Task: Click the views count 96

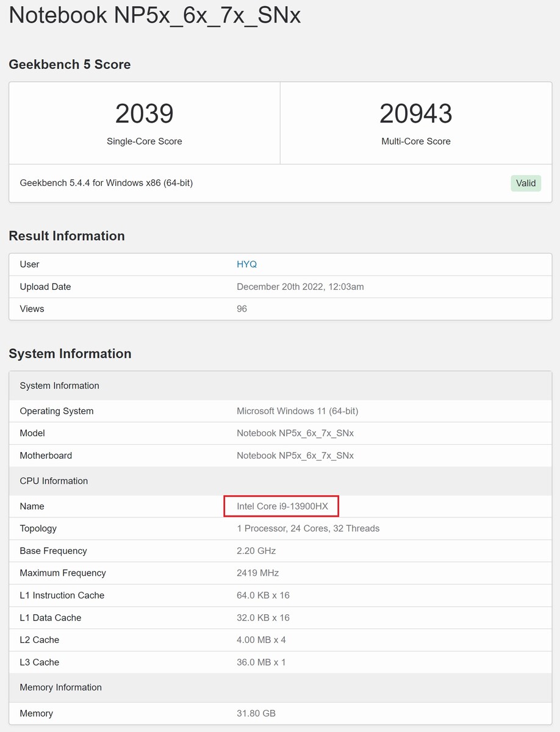Action: pyautogui.click(x=242, y=309)
